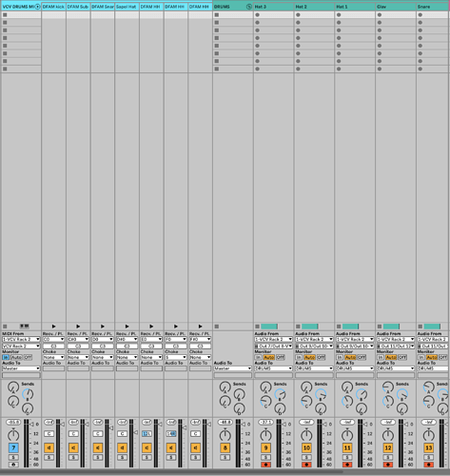
Task: Set Monitor to Off on VCV DRUMS MI
Action: click(x=28, y=357)
